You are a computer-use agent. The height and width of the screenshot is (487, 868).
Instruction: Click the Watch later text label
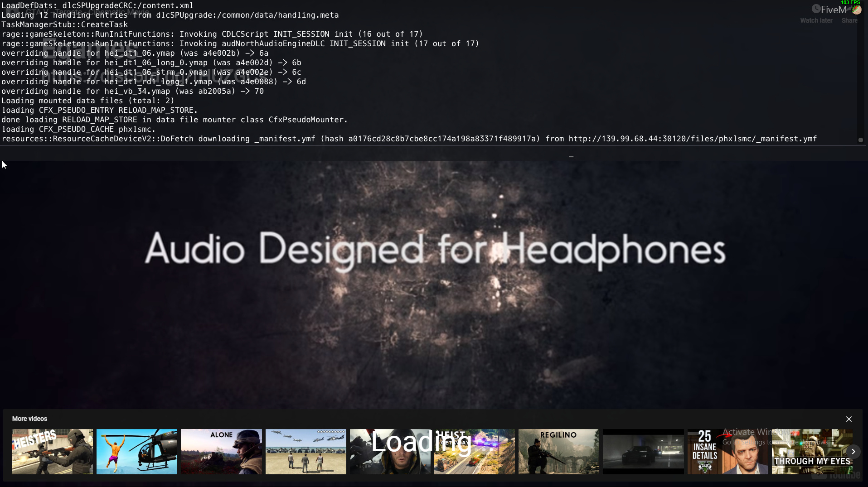pos(816,20)
